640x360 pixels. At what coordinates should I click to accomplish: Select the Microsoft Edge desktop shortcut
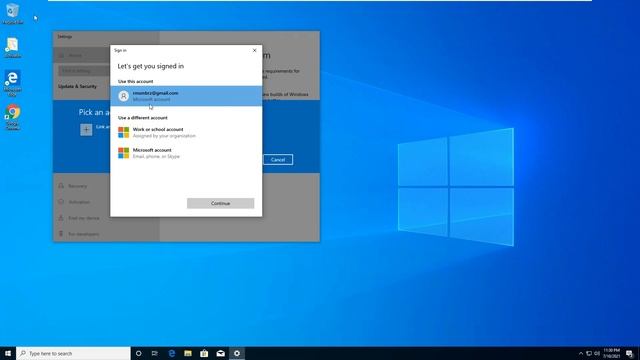tap(12, 84)
